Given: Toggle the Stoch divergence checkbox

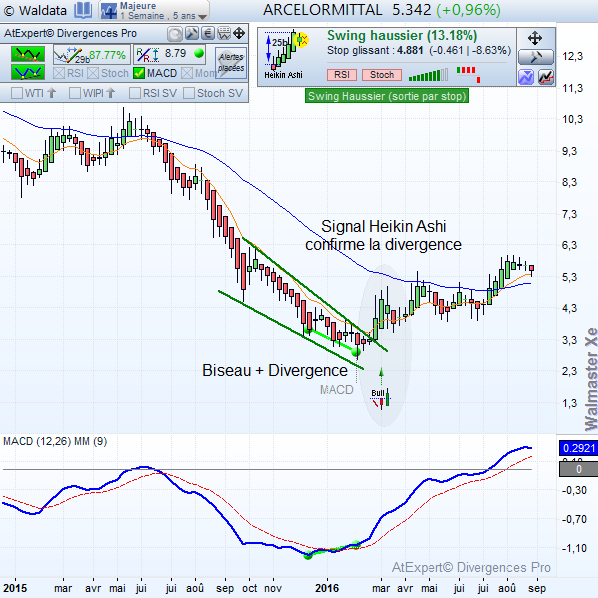Looking at the screenshot, I should point(93,73).
